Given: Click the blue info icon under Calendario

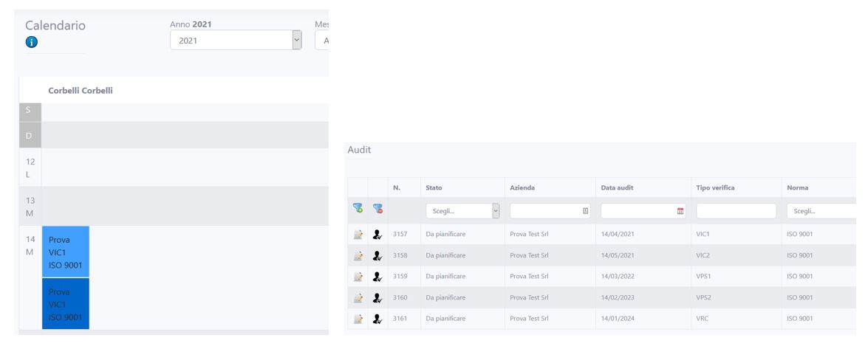Looking at the screenshot, I should pyautogui.click(x=31, y=42).
